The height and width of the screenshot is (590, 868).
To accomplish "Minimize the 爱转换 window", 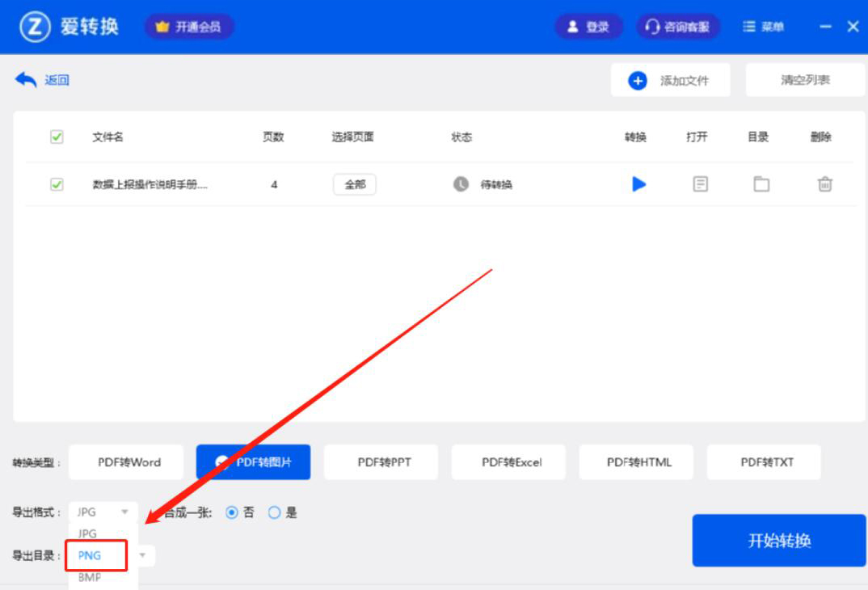I will click(825, 27).
